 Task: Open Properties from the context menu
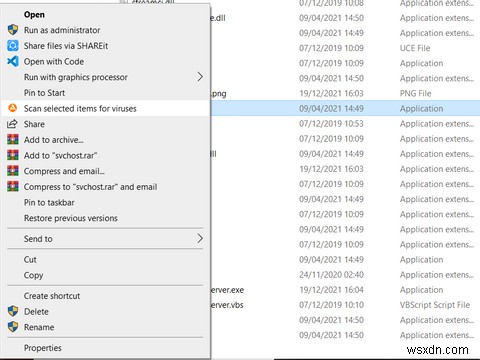(x=43, y=348)
